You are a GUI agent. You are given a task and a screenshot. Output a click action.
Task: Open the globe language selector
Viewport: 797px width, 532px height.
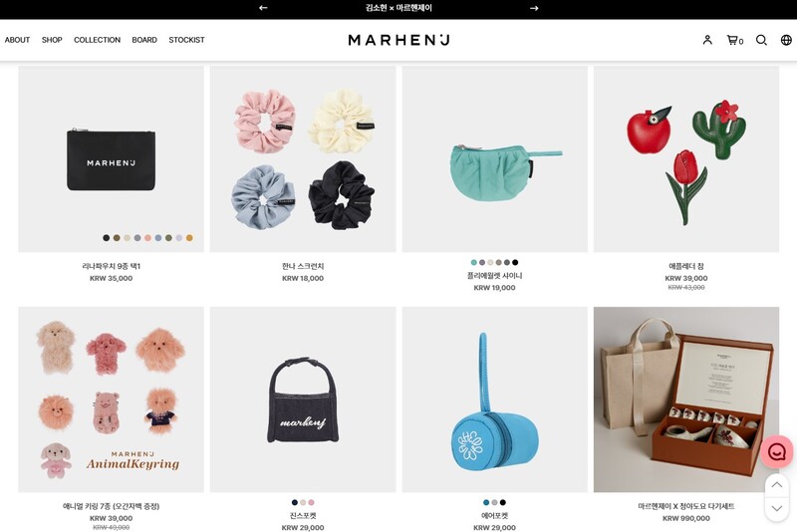tap(786, 40)
